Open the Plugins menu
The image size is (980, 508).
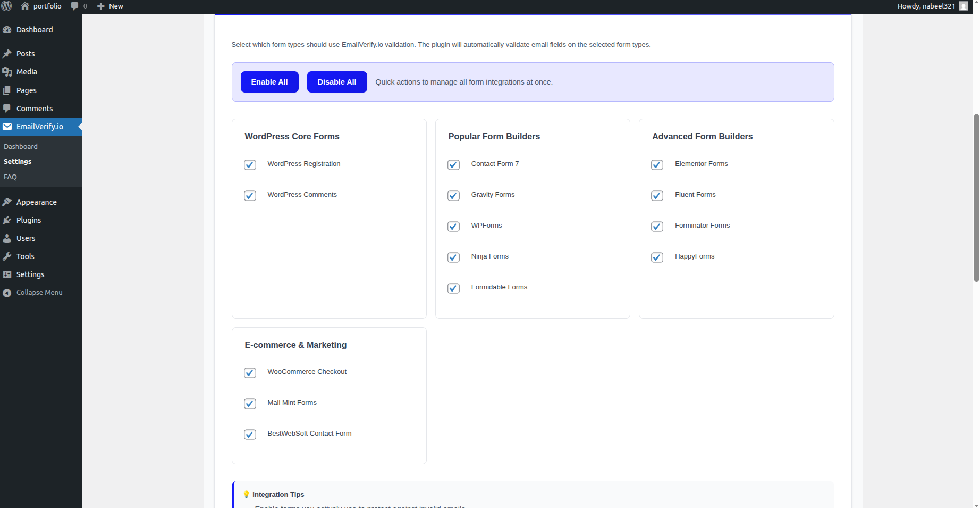41,220
